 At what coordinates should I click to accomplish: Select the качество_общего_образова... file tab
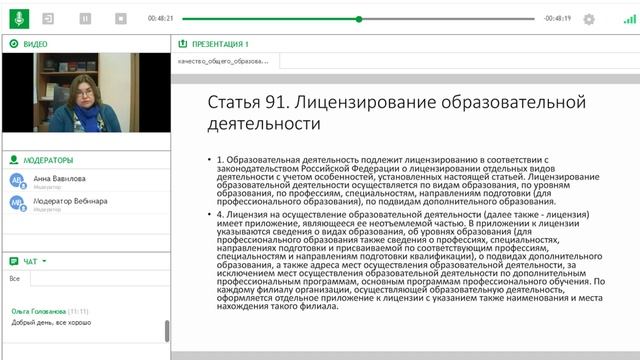223,61
